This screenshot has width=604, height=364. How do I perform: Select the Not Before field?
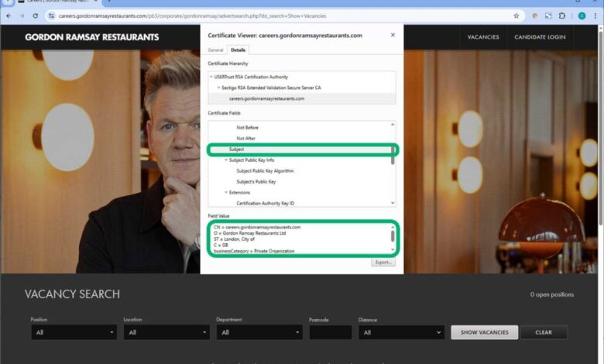247,128
